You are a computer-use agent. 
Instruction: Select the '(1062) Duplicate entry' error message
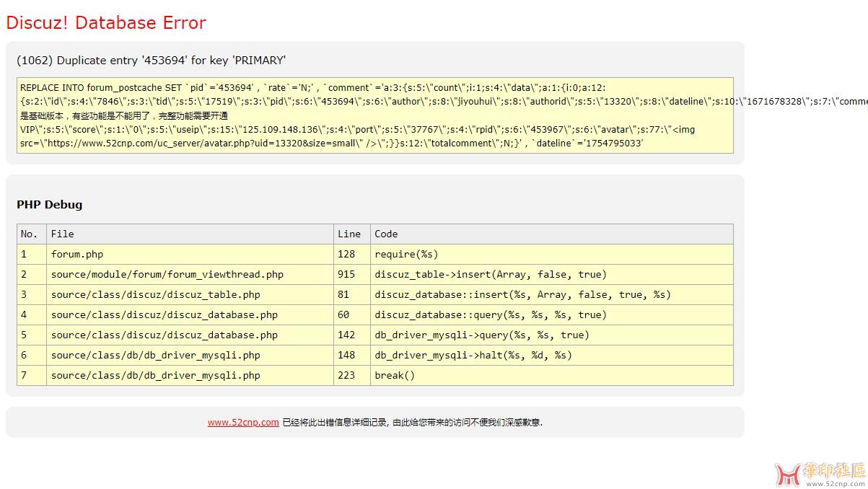pos(152,61)
